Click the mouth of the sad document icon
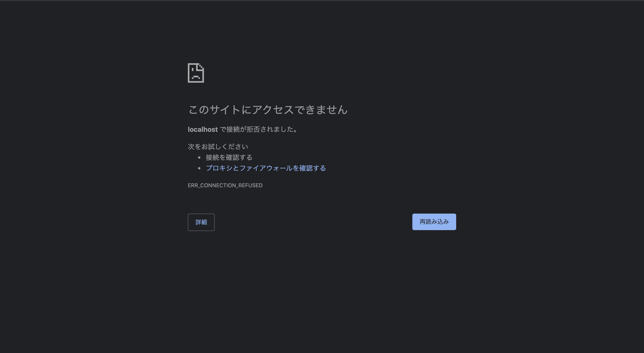Image resolution: width=644 pixels, height=353 pixels. coord(196,77)
